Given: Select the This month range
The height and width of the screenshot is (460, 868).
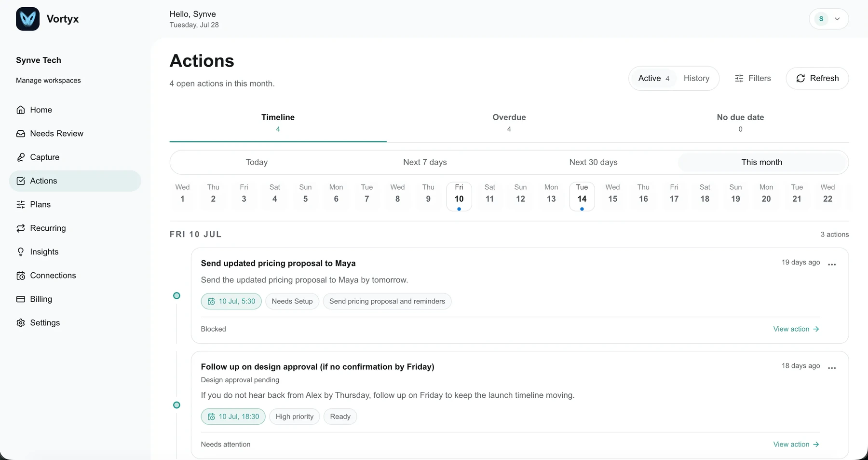Looking at the screenshot, I should click(762, 162).
